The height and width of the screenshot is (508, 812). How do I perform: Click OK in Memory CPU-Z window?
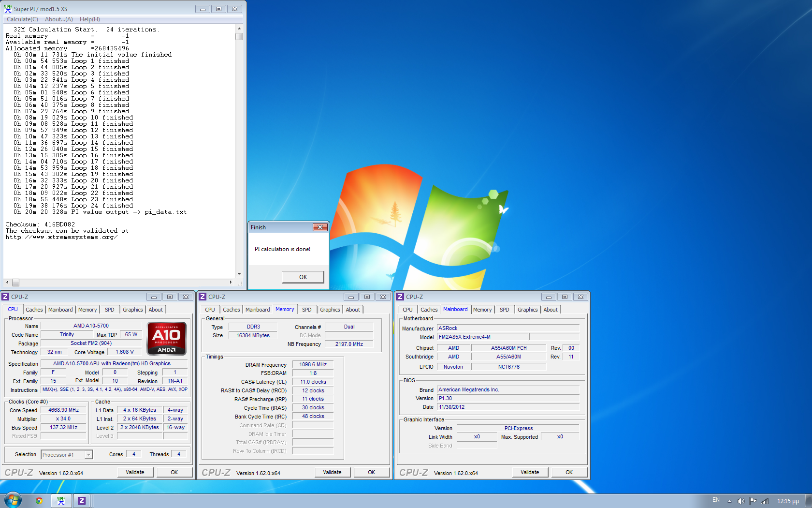[371, 472]
